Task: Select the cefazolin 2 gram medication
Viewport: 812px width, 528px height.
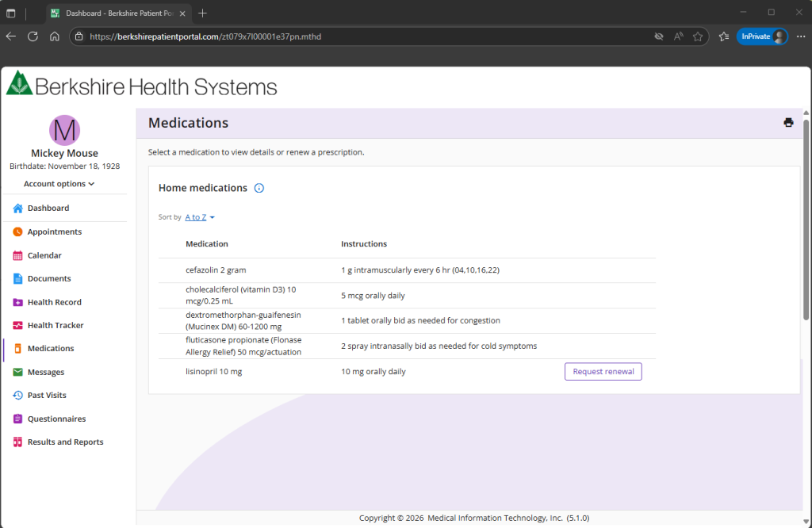Action: [x=216, y=270]
